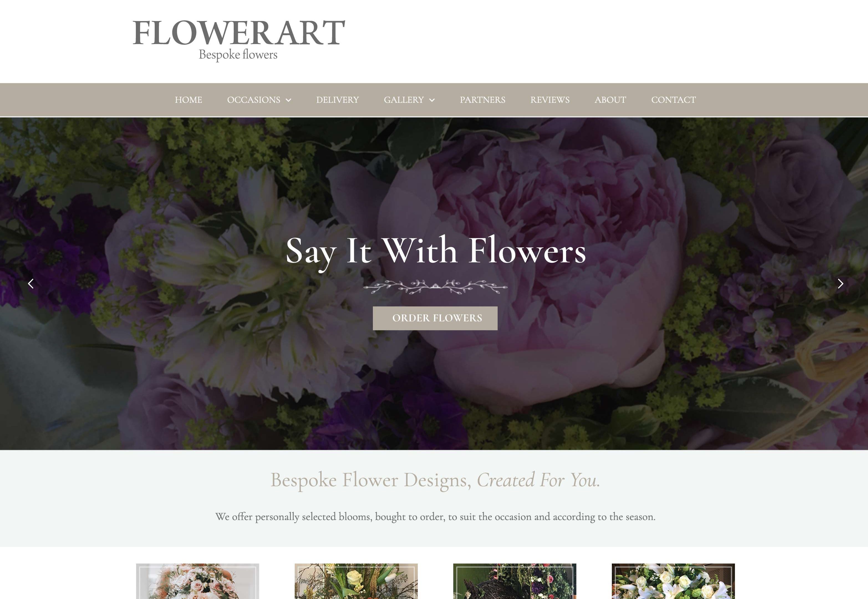Image resolution: width=868 pixels, height=599 pixels.
Task: Open the yellow rose arrangement thumbnail
Action: point(356,581)
